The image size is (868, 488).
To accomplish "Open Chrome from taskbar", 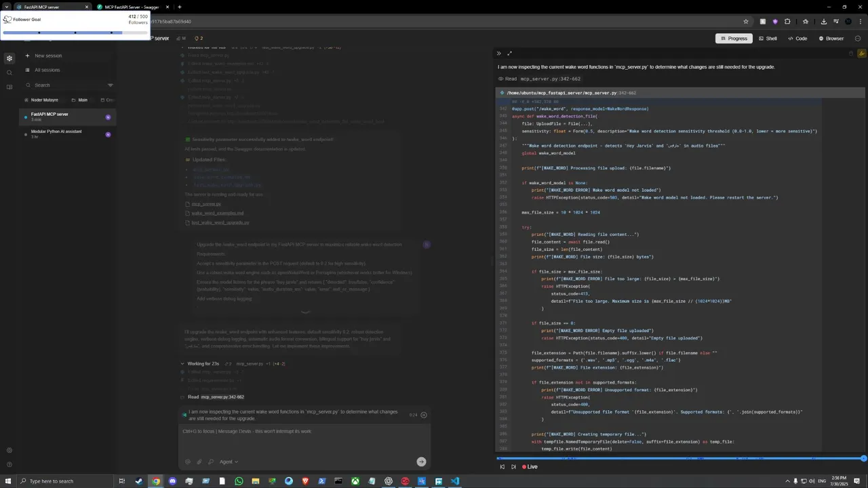I will (155, 481).
